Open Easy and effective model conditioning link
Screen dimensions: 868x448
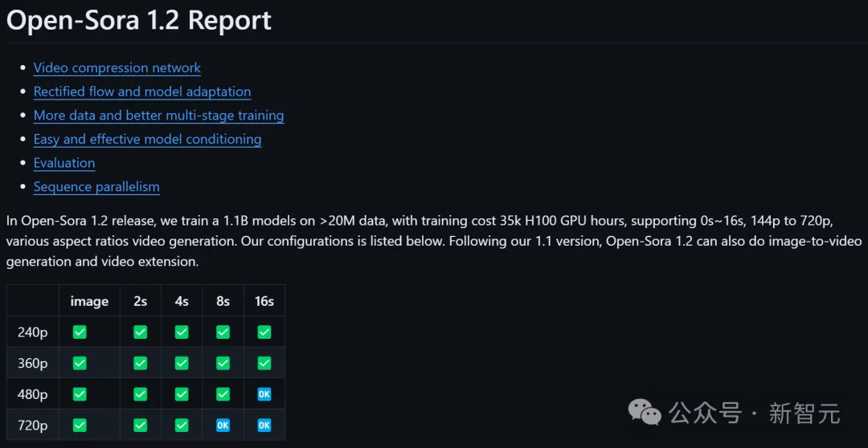(x=148, y=140)
